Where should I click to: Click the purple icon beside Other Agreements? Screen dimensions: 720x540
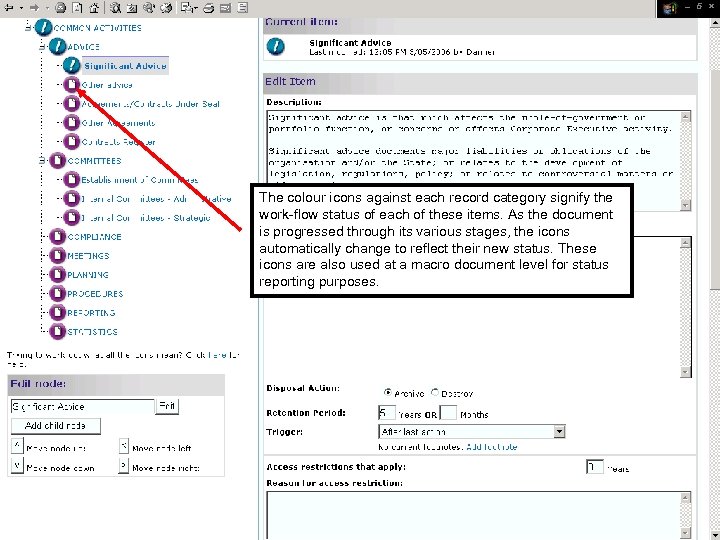point(72,123)
